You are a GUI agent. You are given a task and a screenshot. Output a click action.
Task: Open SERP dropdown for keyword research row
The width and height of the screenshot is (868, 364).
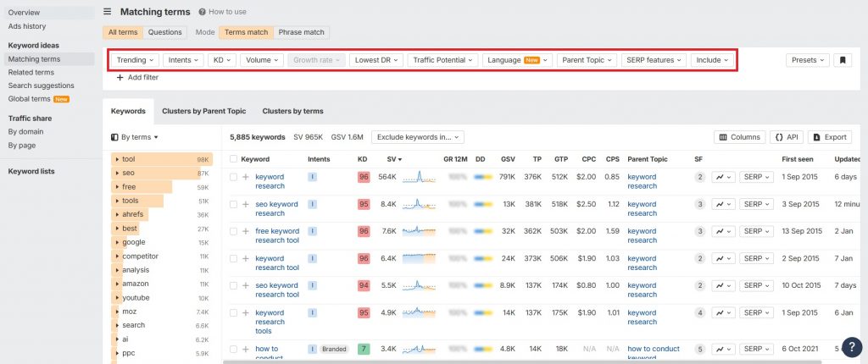click(756, 177)
